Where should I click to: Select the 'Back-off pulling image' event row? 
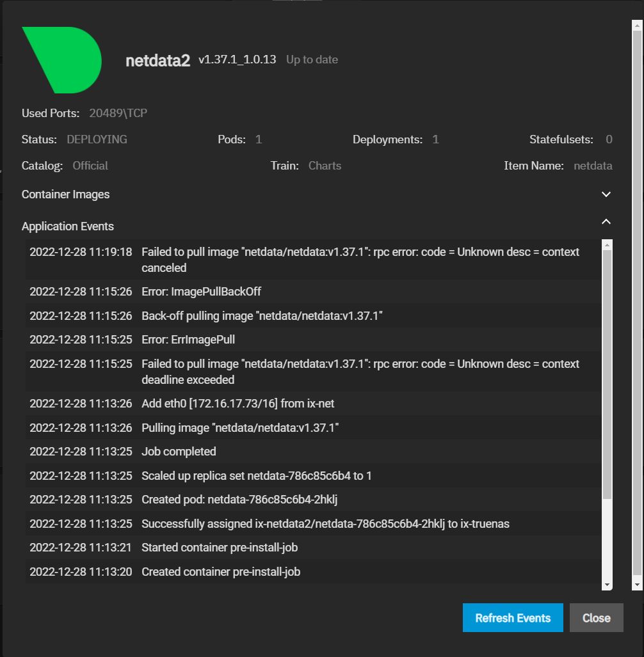click(313, 316)
